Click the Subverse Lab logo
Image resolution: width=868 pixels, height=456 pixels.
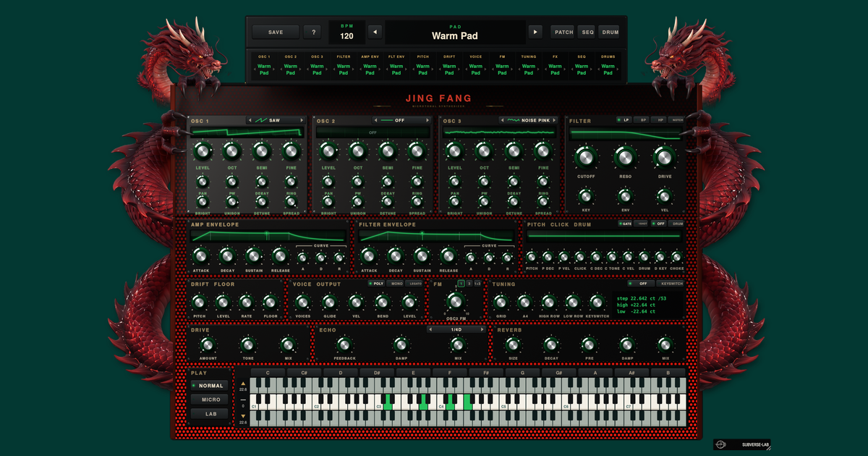742,444
